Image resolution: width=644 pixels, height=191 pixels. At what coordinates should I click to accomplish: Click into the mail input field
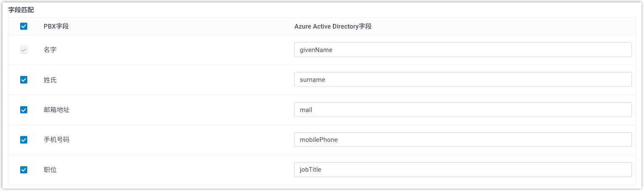[x=463, y=110]
